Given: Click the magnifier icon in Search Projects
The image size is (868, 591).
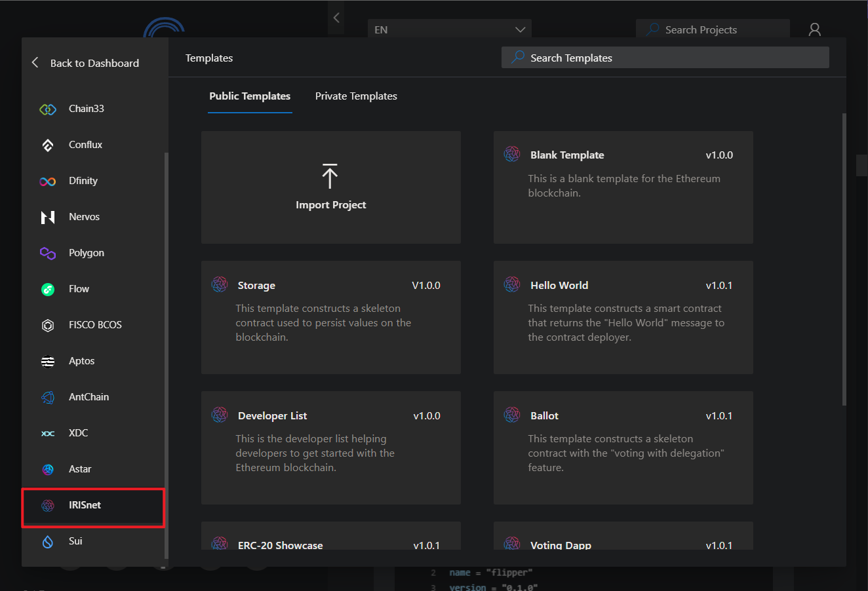Looking at the screenshot, I should (x=652, y=29).
